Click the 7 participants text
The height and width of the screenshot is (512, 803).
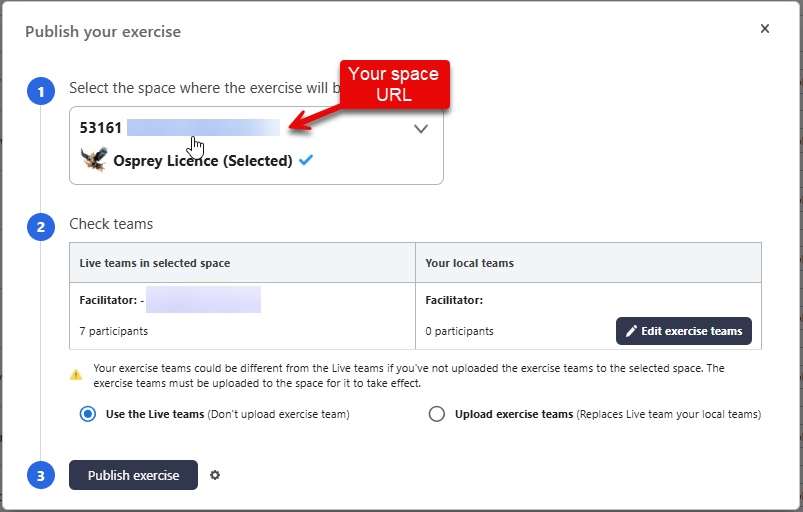click(113, 331)
